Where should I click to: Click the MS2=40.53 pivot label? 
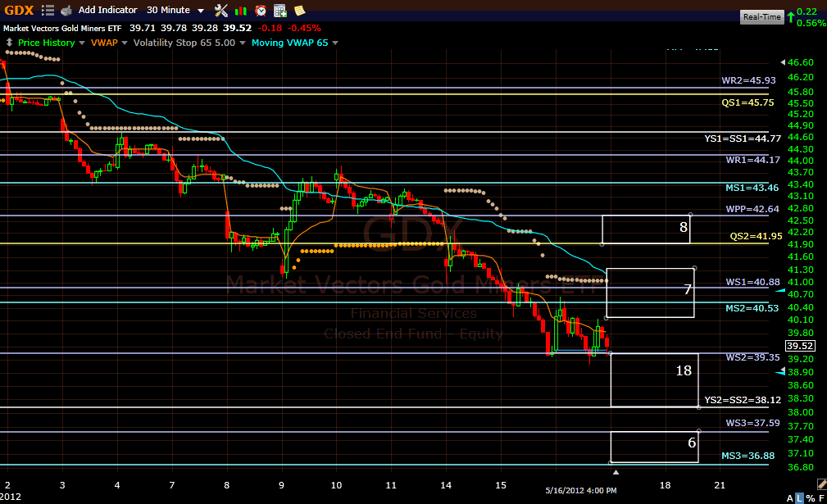(752, 308)
